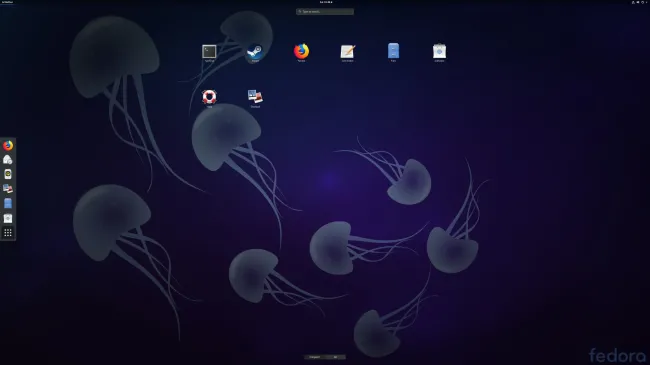The image size is (650, 365).
Task: Open the mail app in dock
Action: coord(8,160)
